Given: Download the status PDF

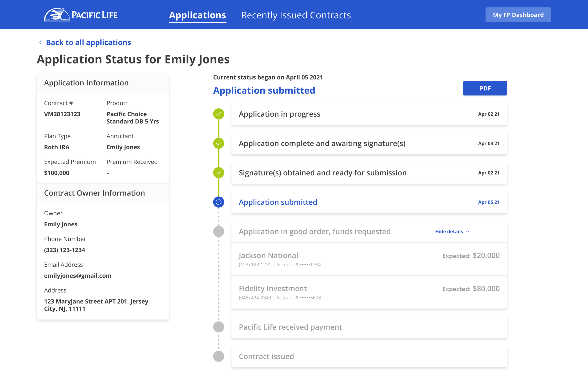Looking at the screenshot, I should pyautogui.click(x=485, y=88).
